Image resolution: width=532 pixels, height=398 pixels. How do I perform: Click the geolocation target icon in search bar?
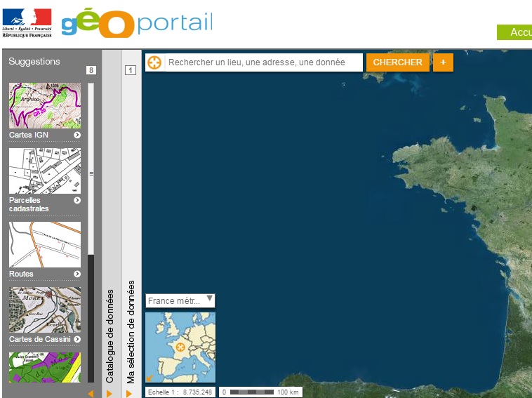pos(154,62)
